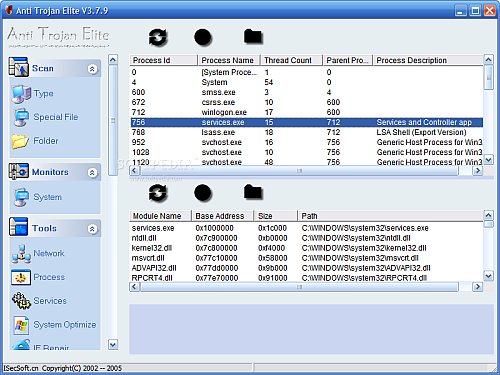Click the path C:\WINDOWS\system32\ntdll.dll
500x375 pixels.
[356, 238]
